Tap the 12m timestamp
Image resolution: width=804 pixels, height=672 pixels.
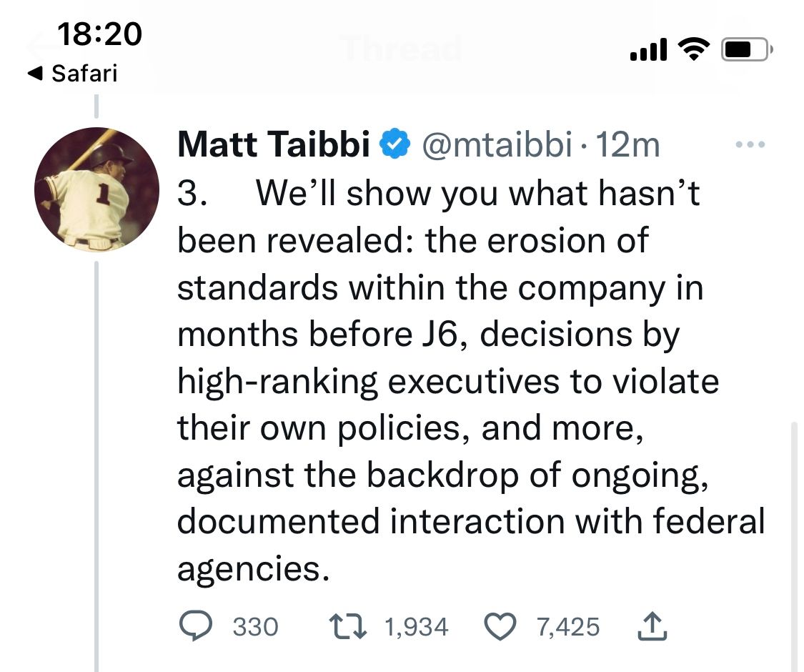click(627, 144)
